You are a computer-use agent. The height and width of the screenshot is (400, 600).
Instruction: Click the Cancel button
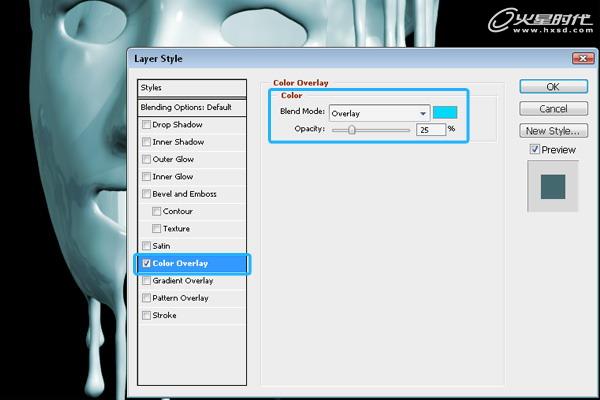click(x=553, y=108)
